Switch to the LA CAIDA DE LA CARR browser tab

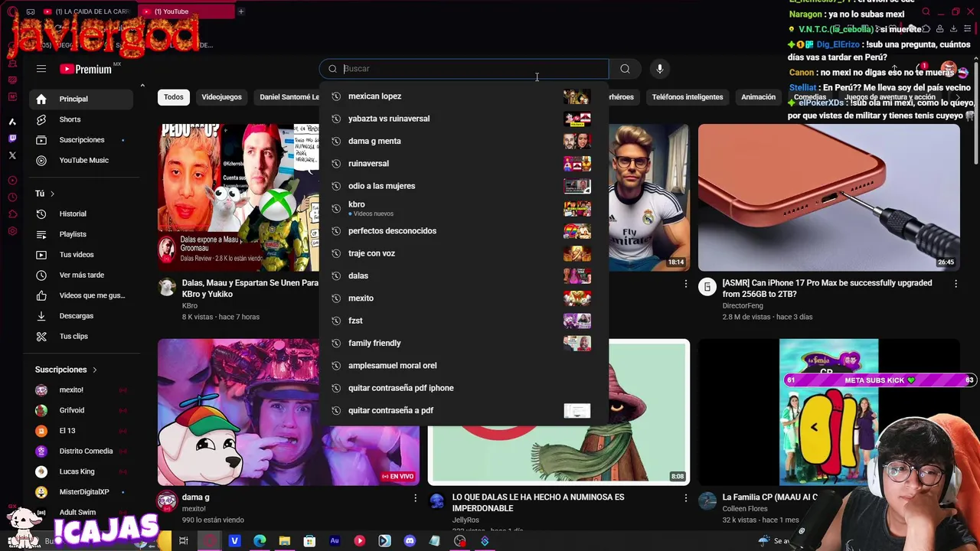(x=87, y=11)
